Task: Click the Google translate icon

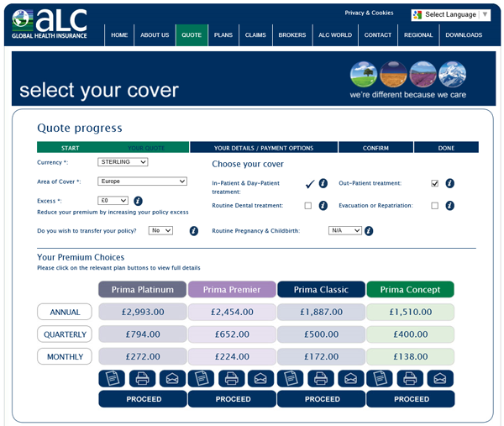Action: [417, 15]
